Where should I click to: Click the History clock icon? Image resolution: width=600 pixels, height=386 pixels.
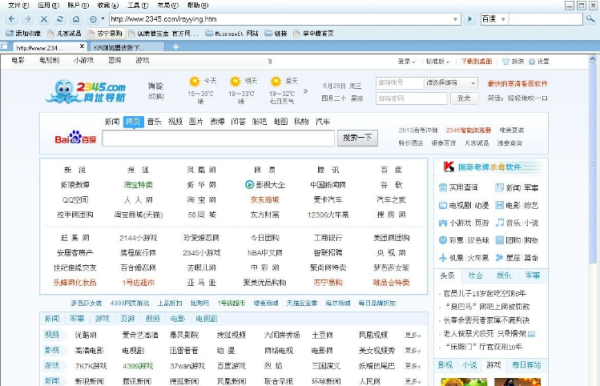coord(93,19)
